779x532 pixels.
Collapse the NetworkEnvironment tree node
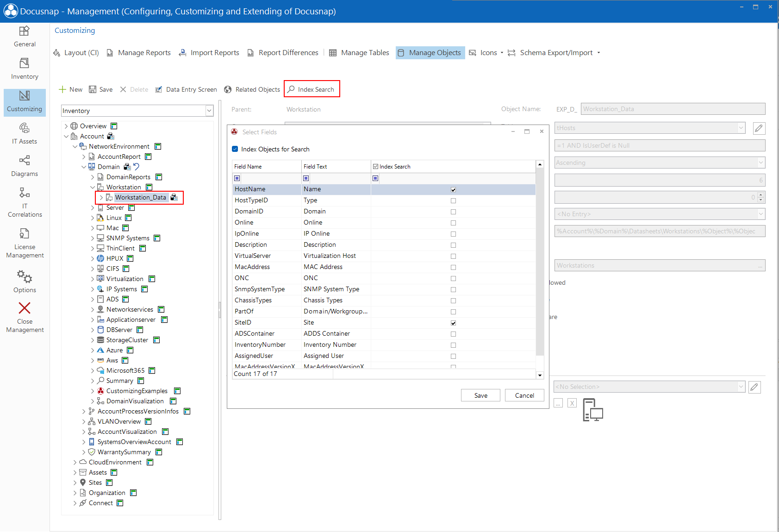(75, 146)
